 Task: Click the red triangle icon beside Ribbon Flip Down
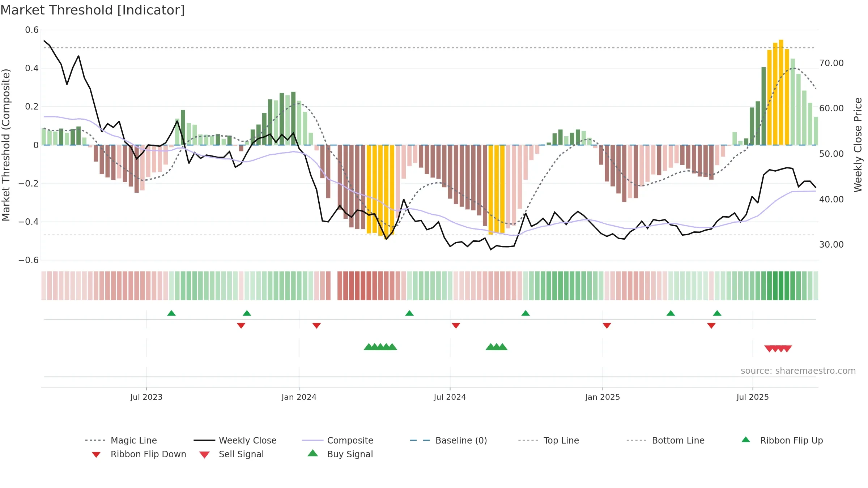pos(96,455)
